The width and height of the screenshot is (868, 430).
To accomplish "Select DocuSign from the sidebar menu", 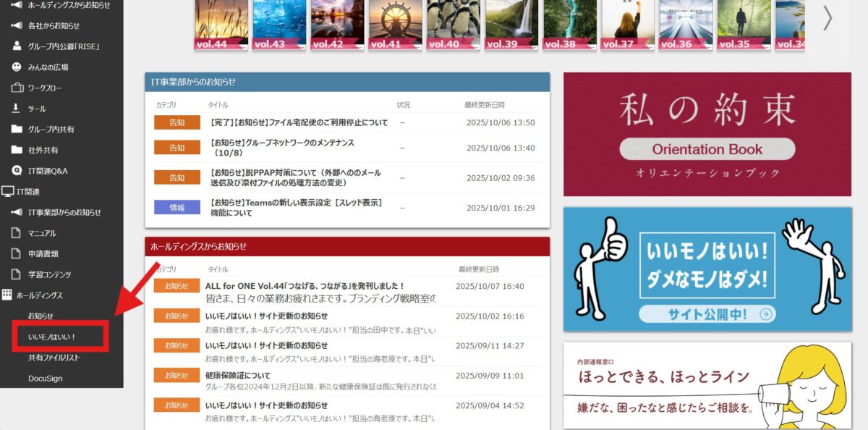I will click(46, 378).
